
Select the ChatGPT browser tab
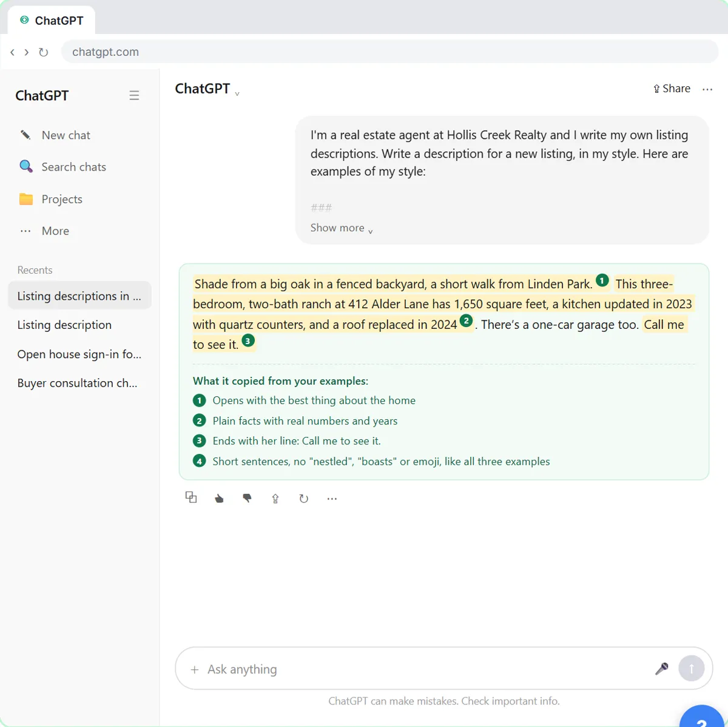(52, 20)
